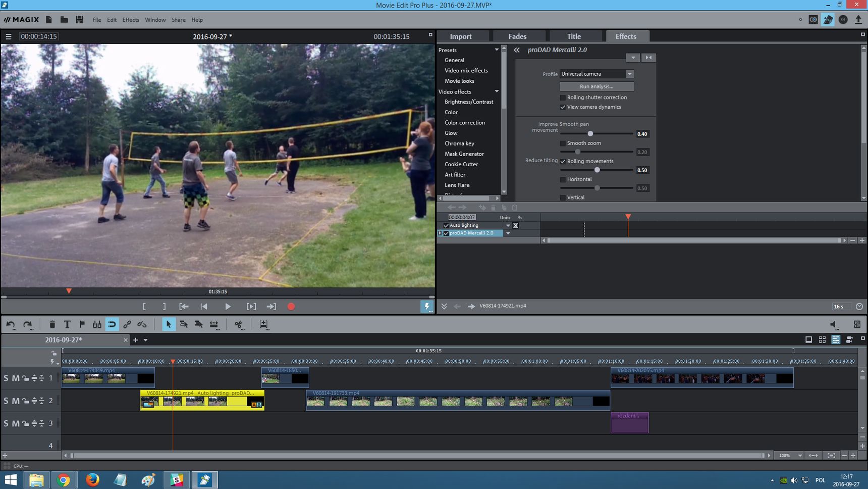Open the Effects menu
Viewport: 868px width, 489px height.
tap(131, 20)
